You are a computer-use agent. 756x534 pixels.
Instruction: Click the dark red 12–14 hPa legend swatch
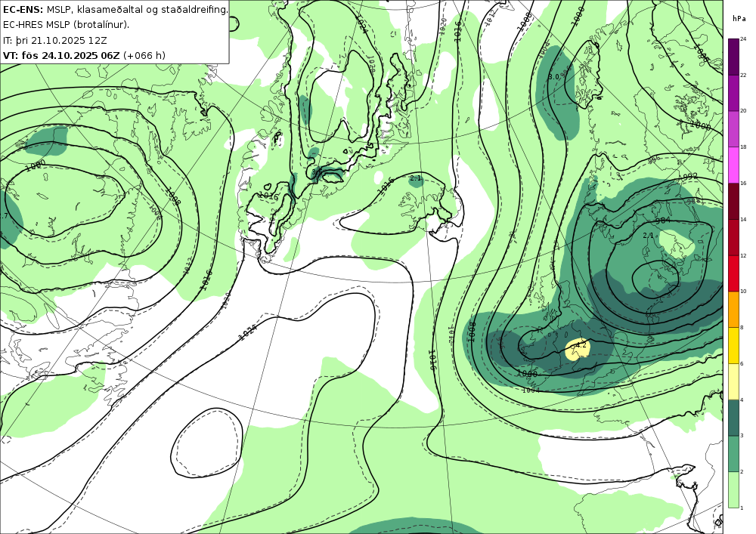734,237
